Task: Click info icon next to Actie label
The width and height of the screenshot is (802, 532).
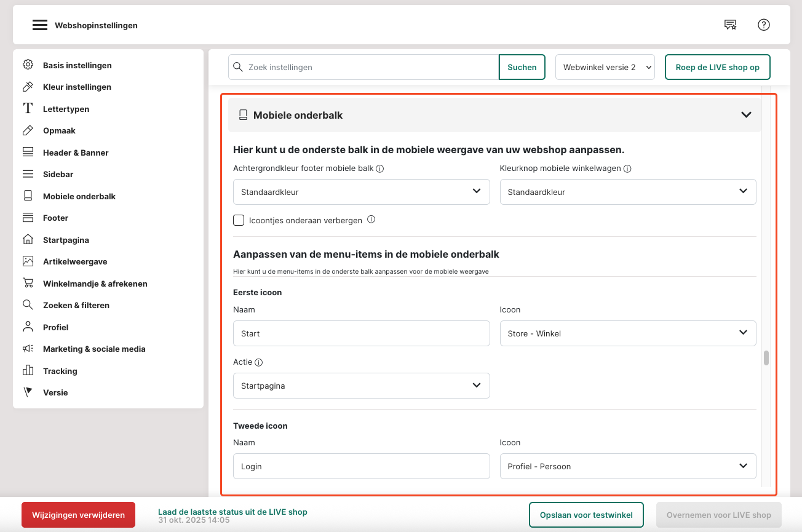Action: [259, 363]
